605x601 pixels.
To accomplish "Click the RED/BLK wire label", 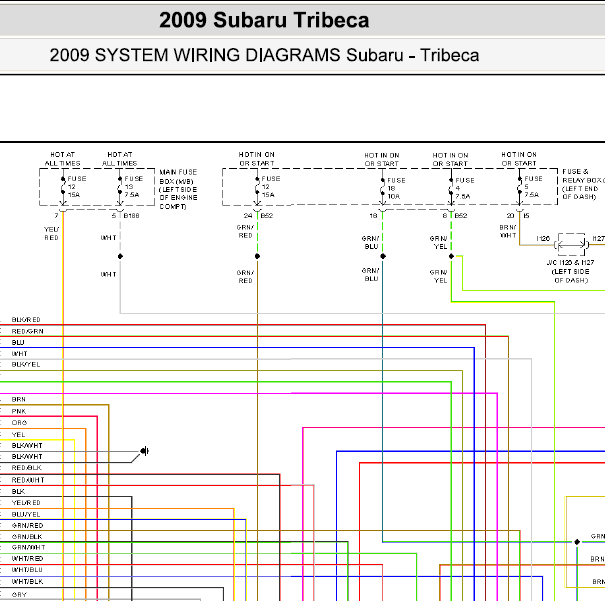I will coord(27,468).
